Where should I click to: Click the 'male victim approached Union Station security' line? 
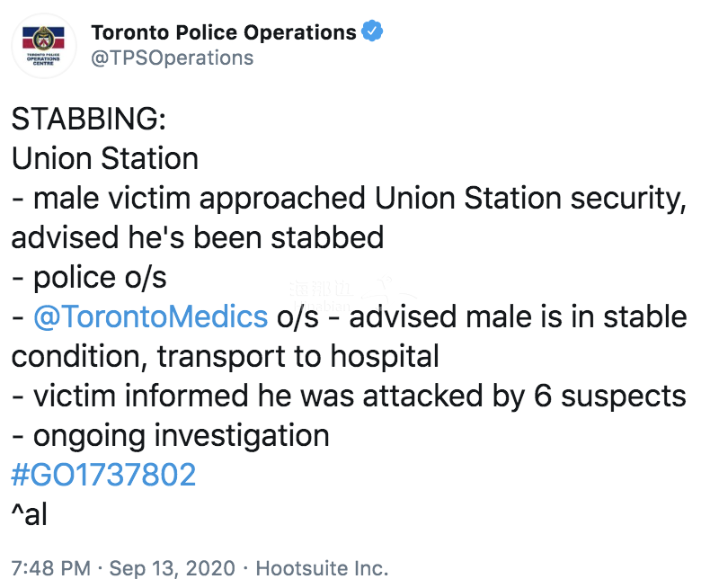[349, 199]
